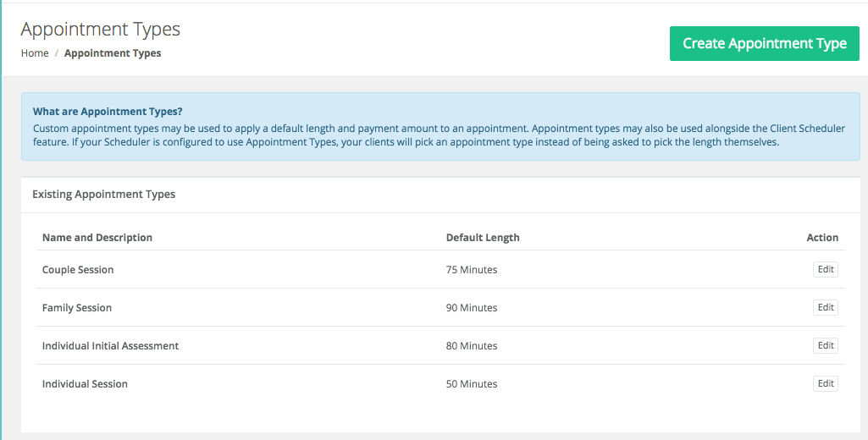Click the Create Appointment Type button
Image resolution: width=868 pixels, height=440 pixels.
coord(764,43)
